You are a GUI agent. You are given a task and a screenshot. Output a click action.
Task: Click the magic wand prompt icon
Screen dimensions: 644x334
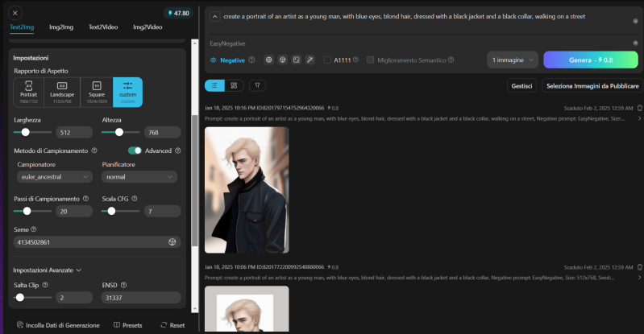point(310,60)
